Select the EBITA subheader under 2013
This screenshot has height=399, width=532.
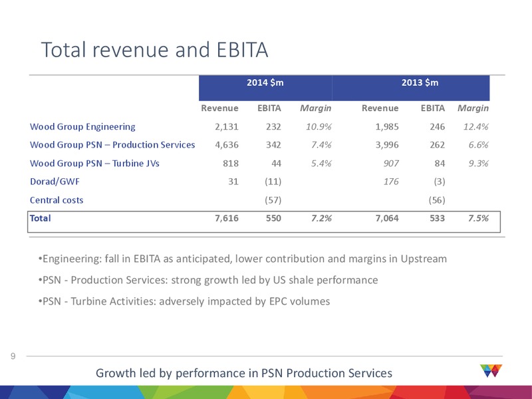click(x=433, y=108)
